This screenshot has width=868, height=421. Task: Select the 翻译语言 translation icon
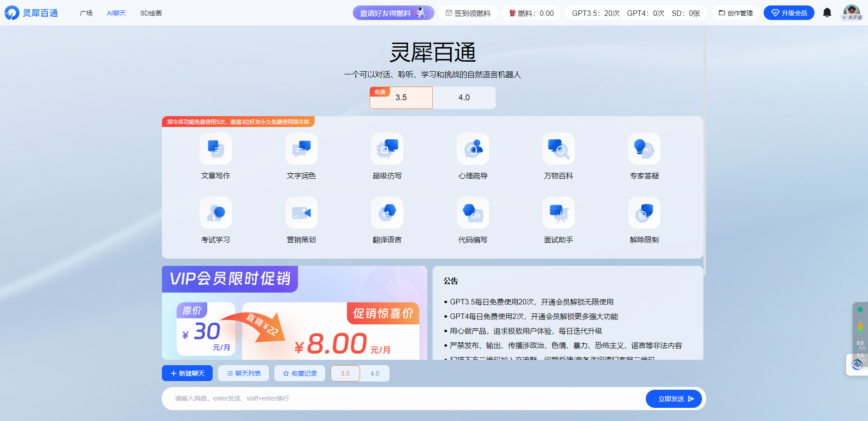[387, 213]
